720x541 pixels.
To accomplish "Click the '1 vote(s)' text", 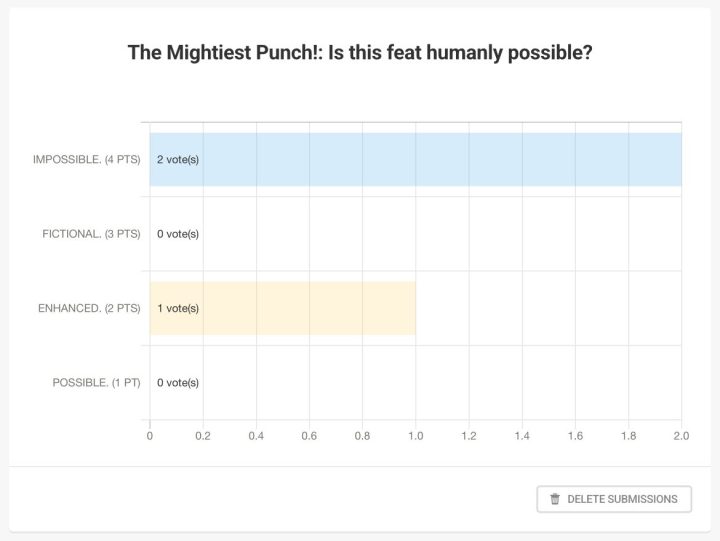I will [x=178, y=308].
